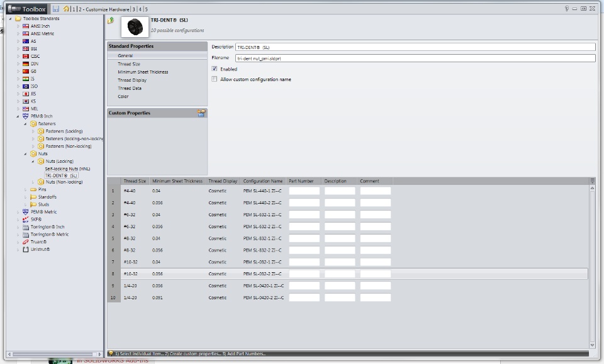The image size is (604, 364).
Task: Click the Description text field
Action: click(415, 47)
